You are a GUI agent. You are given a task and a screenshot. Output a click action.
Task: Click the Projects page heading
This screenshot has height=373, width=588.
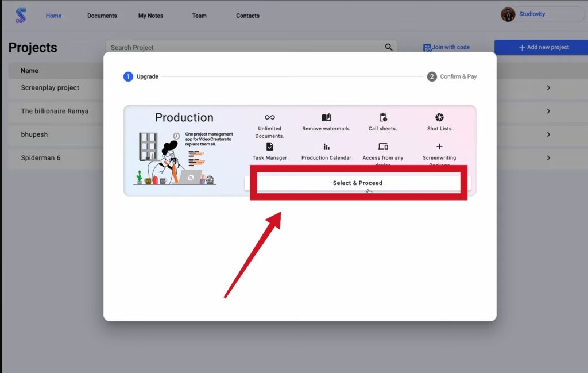coord(33,48)
